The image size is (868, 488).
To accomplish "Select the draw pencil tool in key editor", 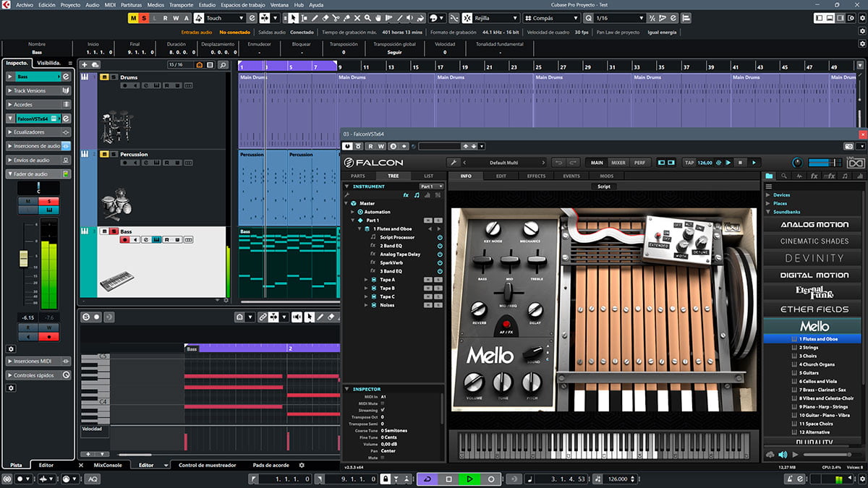I will click(320, 317).
